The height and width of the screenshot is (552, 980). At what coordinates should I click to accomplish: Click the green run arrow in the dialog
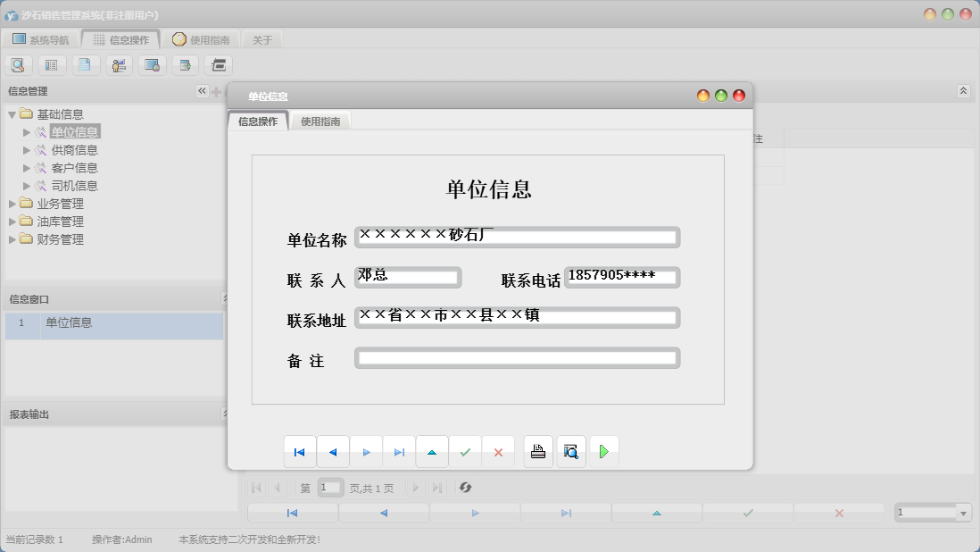tap(604, 451)
